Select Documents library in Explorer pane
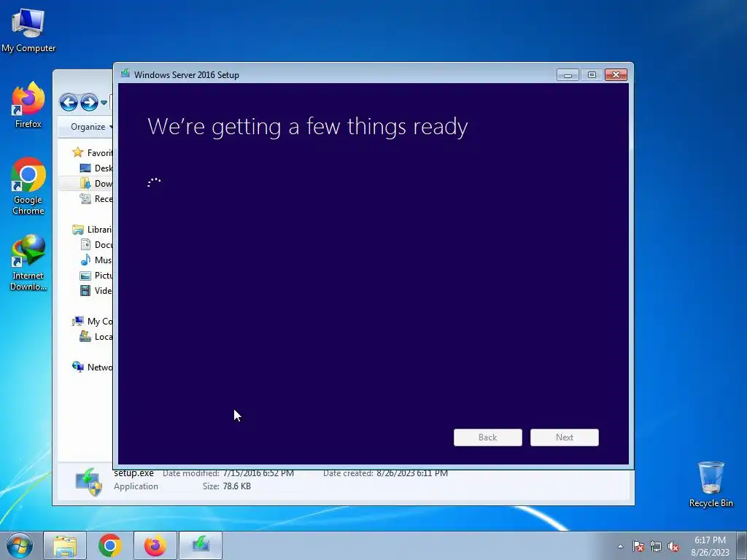 pos(96,245)
